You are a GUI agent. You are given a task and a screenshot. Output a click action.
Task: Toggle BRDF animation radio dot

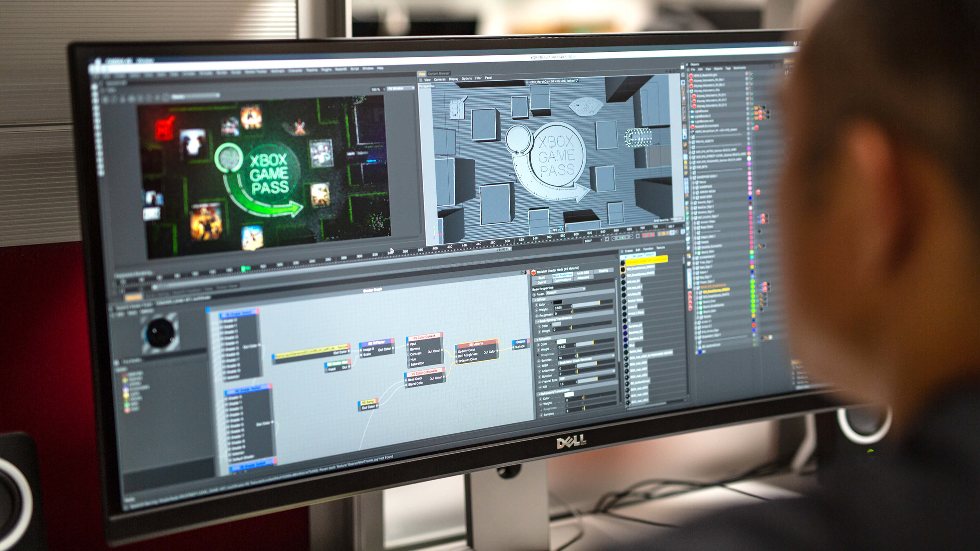click(539, 366)
